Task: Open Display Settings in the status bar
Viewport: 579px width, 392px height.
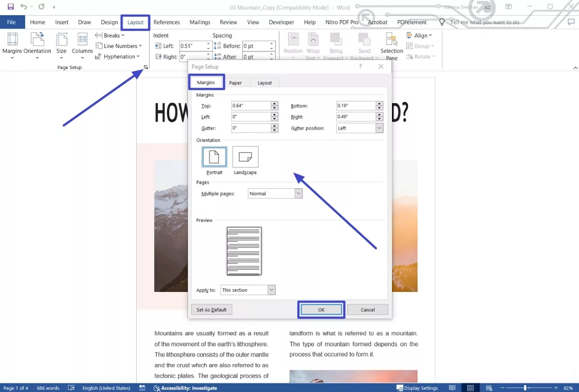Action: (x=417, y=388)
